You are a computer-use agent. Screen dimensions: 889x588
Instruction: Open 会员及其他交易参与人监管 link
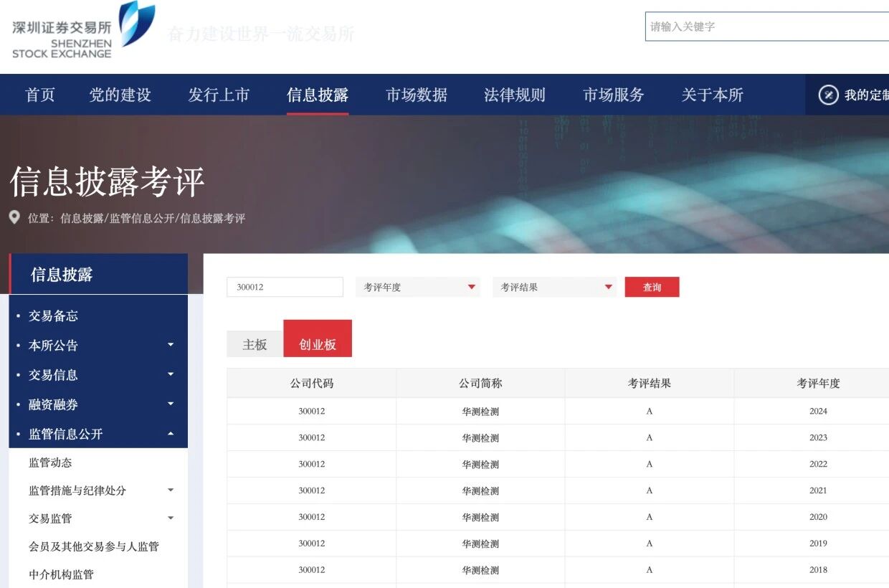(x=93, y=546)
